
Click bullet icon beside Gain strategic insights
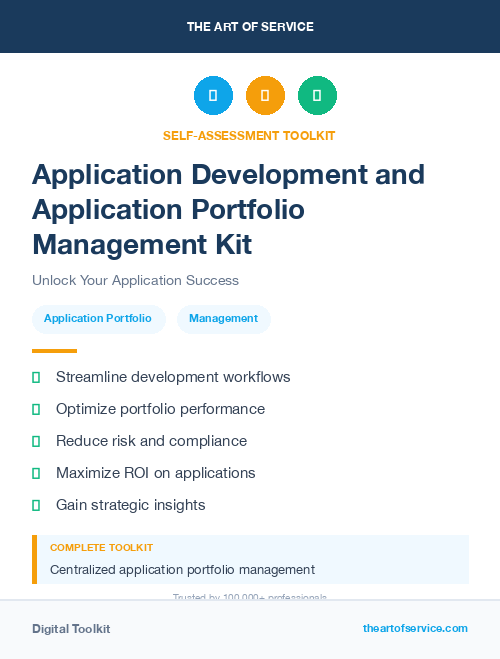click(36, 505)
